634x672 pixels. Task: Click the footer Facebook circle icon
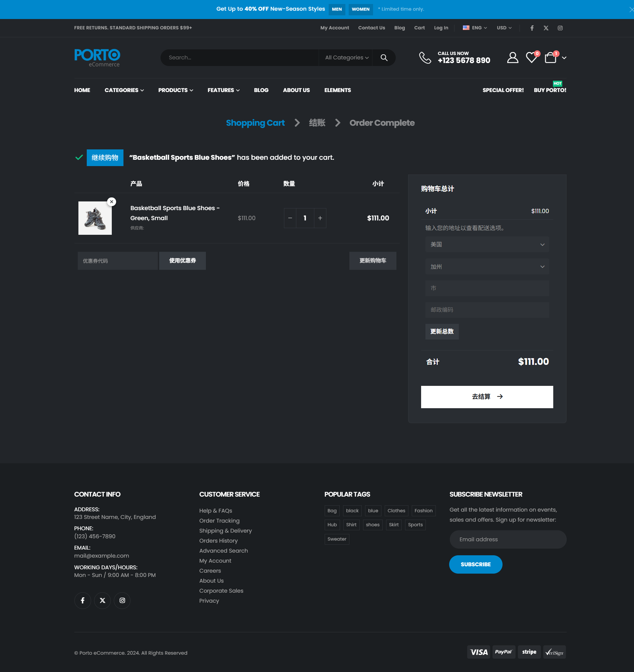tap(82, 600)
